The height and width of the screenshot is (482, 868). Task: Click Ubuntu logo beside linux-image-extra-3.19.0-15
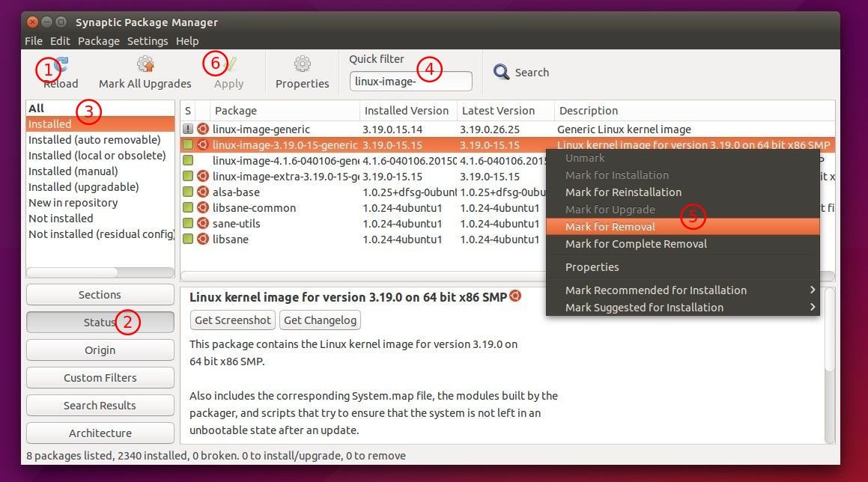point(203,176)
